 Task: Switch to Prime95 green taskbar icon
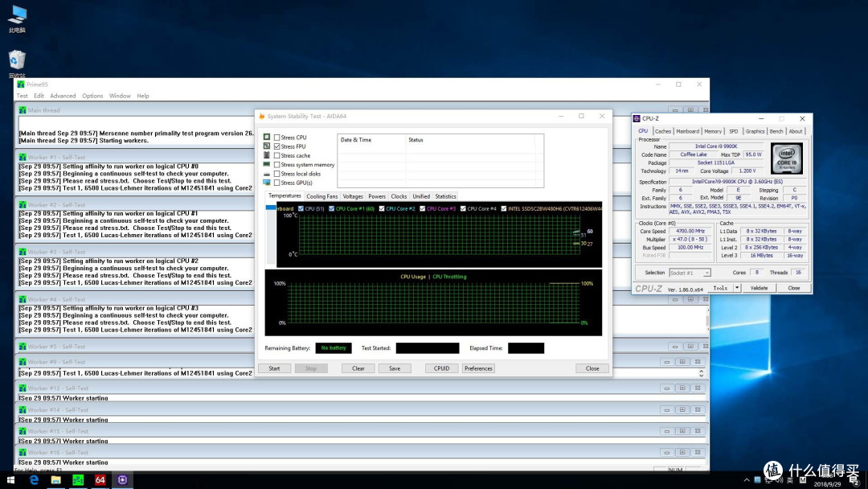[78, 480]
